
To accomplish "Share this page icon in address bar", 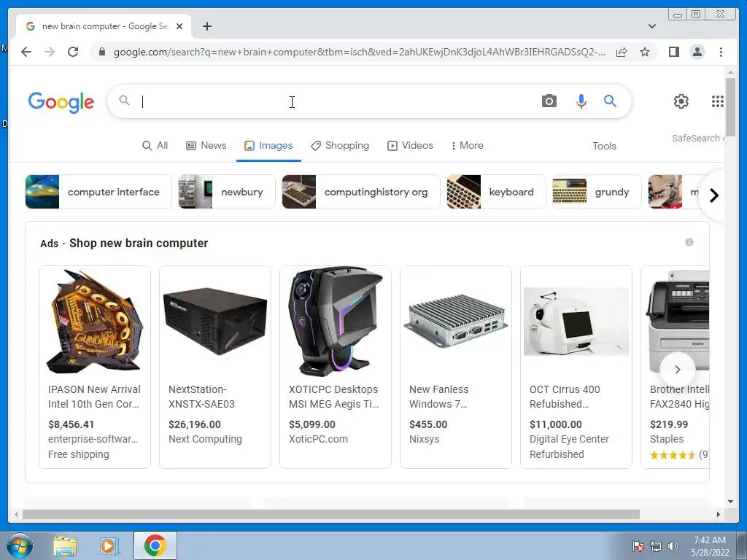I will pyautogui.click(x=622, y=52).
